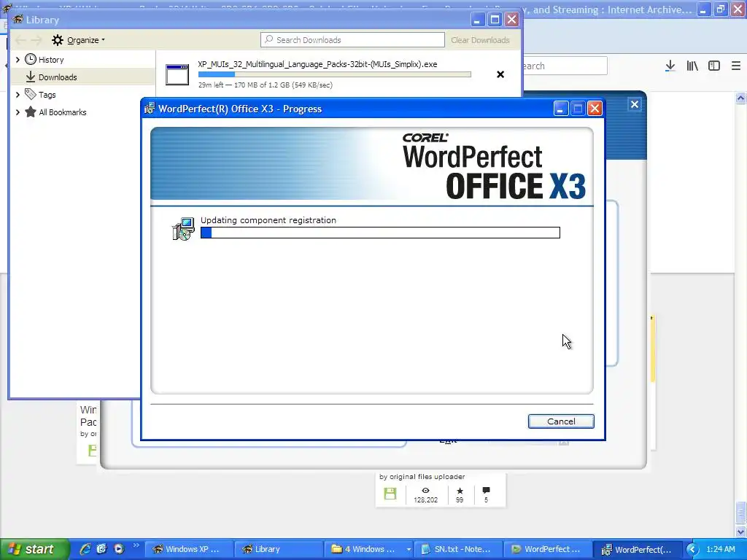Click the XP_MUIs download progress bar
Screen dimensions: 747x560
click(x=334, y=74)
